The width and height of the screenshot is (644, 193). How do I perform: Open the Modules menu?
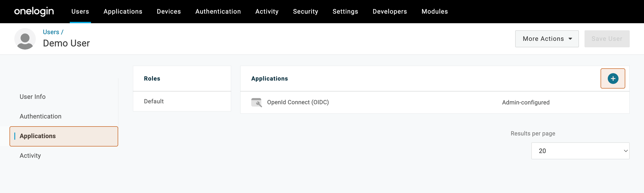pos(435,12)
